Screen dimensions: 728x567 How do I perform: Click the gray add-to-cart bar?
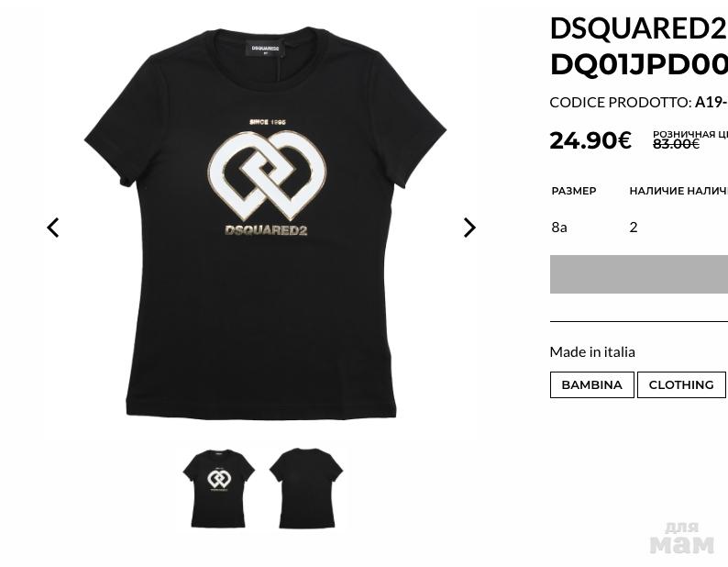click(x=639, y=274)
